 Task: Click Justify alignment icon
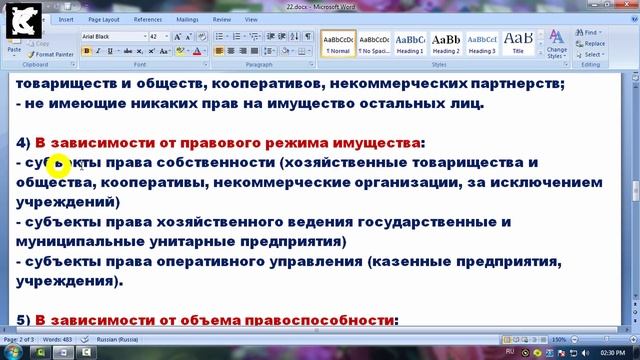click(254, 51)
